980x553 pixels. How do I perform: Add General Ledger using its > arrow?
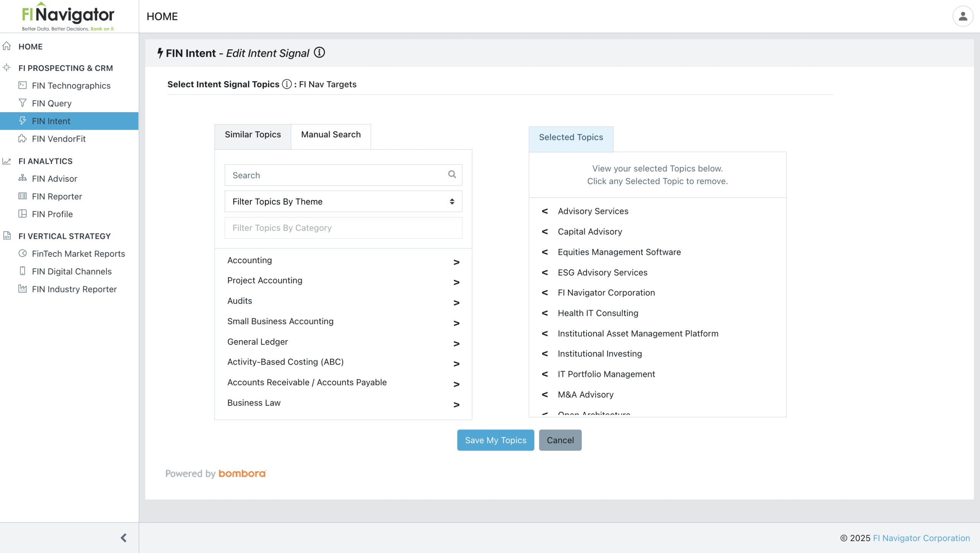456,344
